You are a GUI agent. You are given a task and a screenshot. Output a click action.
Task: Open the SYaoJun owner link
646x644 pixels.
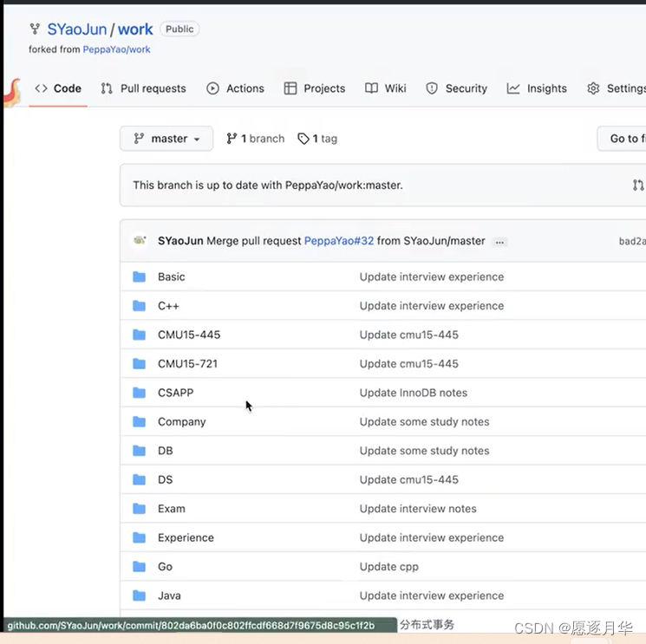pos(77,29)
